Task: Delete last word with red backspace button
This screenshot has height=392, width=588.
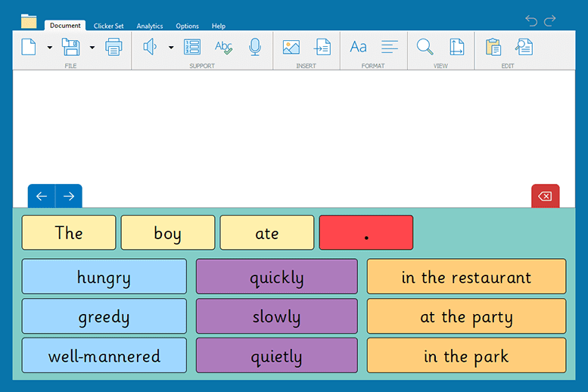Action: pyautogui.click(x=546, y=196)
